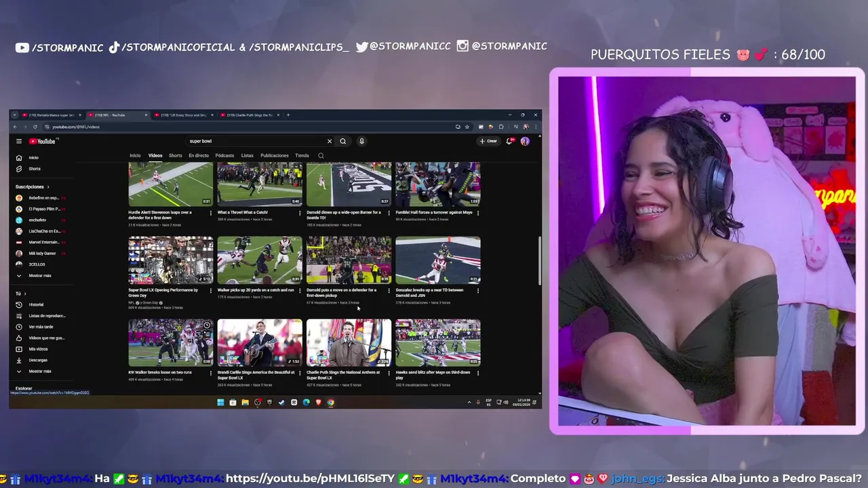Open 'Fumble! Hall forces a turnover' video title
The image size is (868, 488).
click(434, 212)
